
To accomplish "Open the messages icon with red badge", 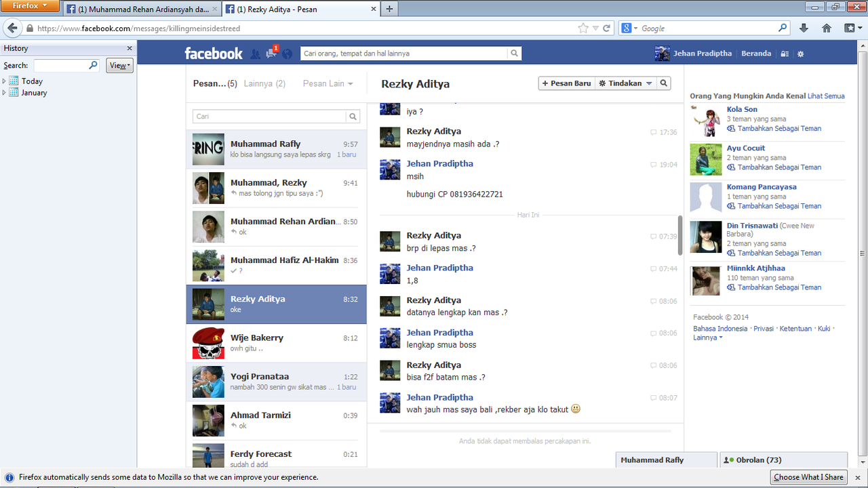I will coord(272,53).
